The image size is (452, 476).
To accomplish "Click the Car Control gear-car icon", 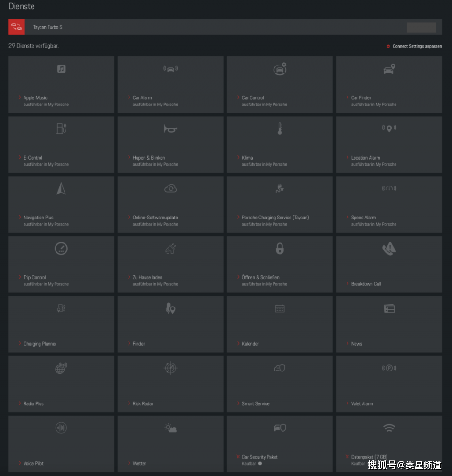I will point(280,69).
